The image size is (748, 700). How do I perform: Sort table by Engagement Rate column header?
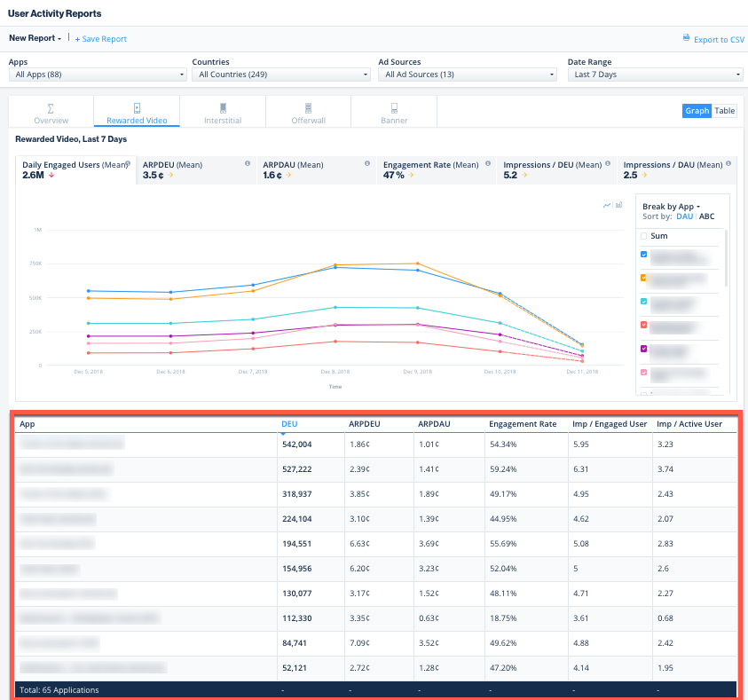point(523,424)
